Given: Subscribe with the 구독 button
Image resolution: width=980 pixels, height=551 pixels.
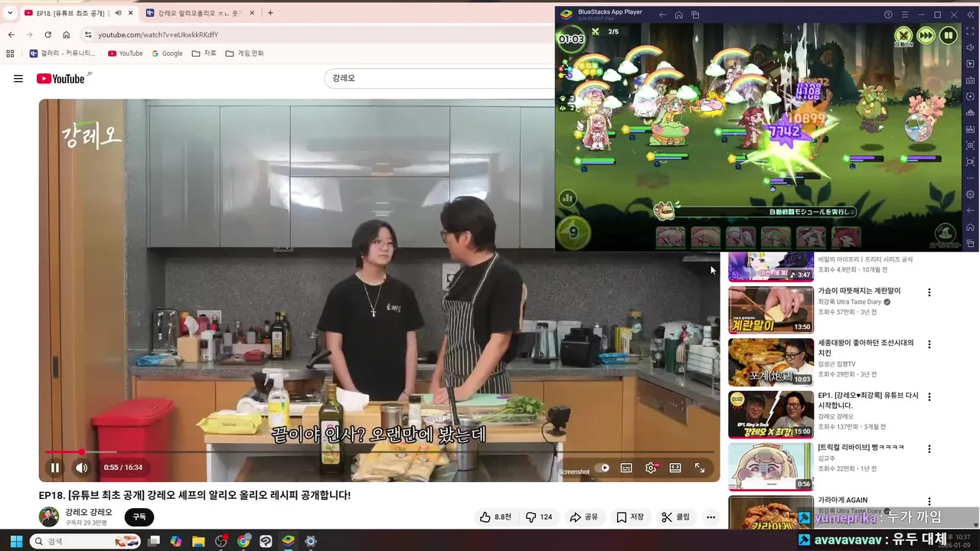Looking at the screenshot, I should click(x=139, y=517).
